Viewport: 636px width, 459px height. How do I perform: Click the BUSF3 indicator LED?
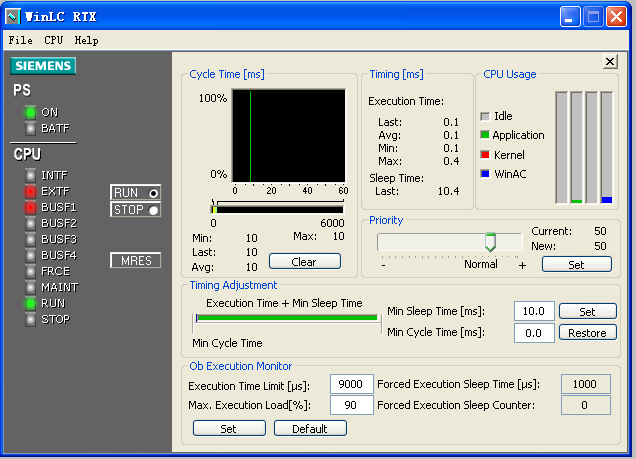(30, 240)
